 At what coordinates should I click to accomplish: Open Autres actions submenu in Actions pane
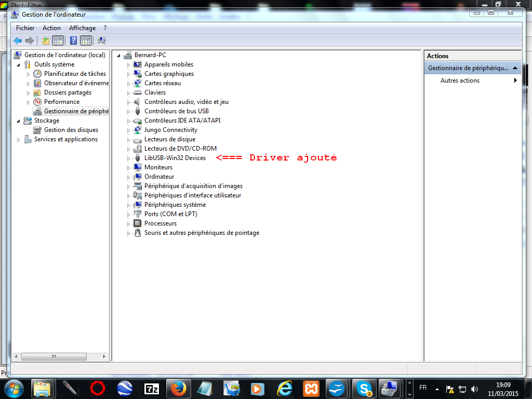[x=460, y=81]
